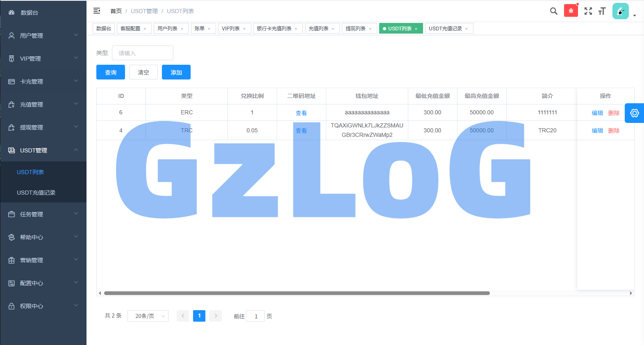Go to 数据台 dashboard in the sidebar
644x345 pixels.
30,13
